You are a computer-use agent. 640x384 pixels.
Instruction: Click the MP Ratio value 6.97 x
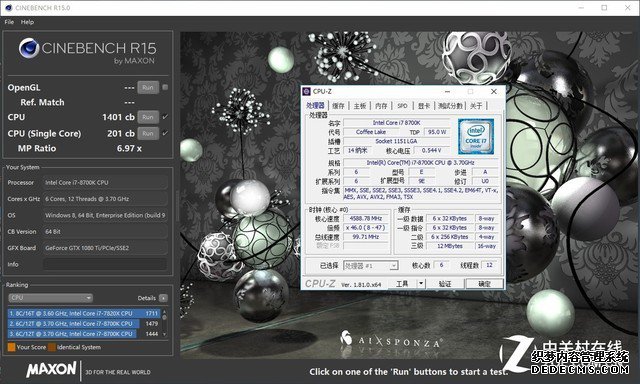tap(129, 149)
